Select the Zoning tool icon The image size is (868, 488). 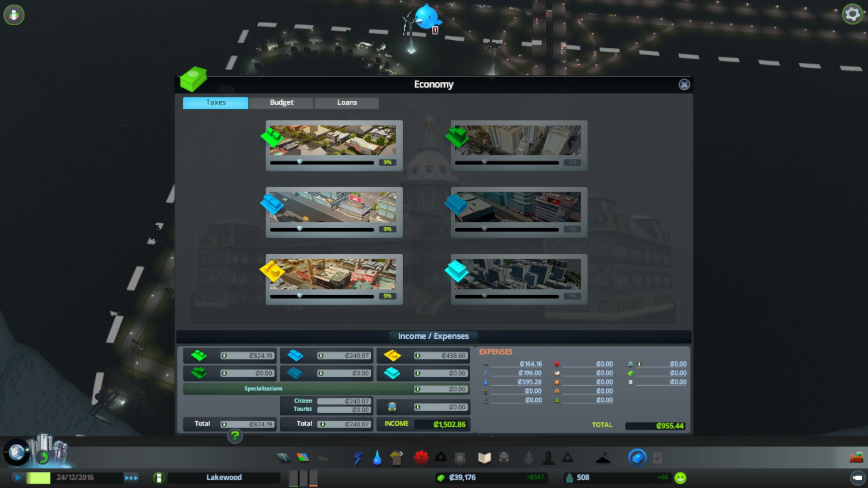[x=303, y=458]
